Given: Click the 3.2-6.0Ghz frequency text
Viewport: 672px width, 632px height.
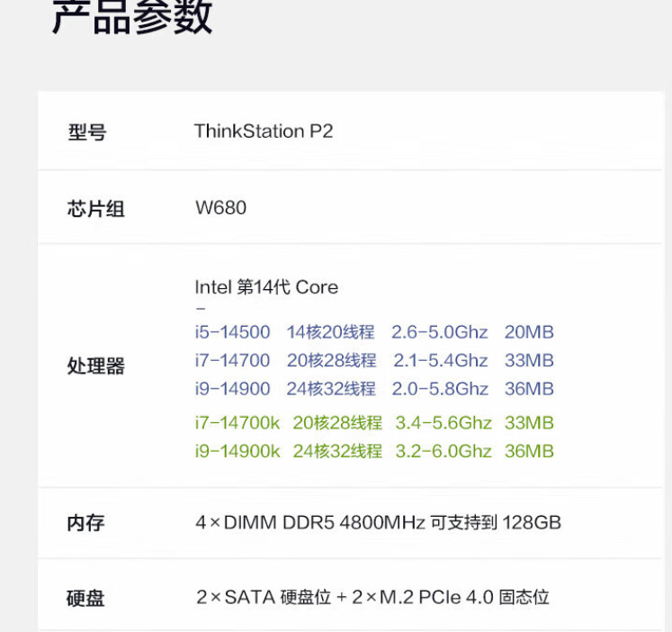Looking at the screenshot, I should (x=444, y=451).
